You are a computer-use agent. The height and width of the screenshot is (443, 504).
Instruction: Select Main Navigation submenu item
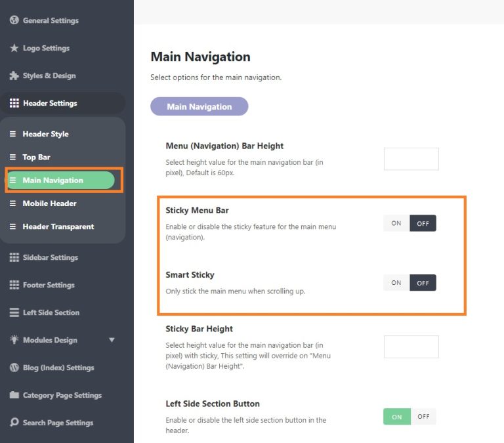click(60, 180)
